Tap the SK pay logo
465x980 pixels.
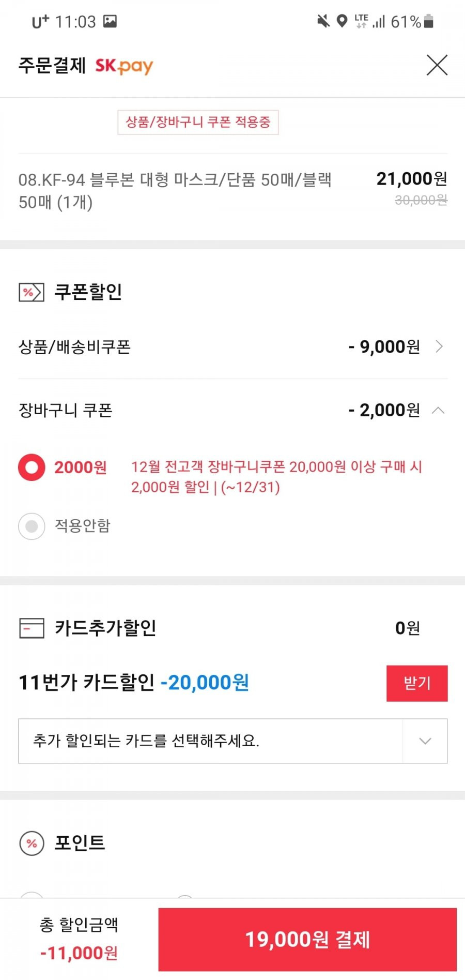click(124, 66)
